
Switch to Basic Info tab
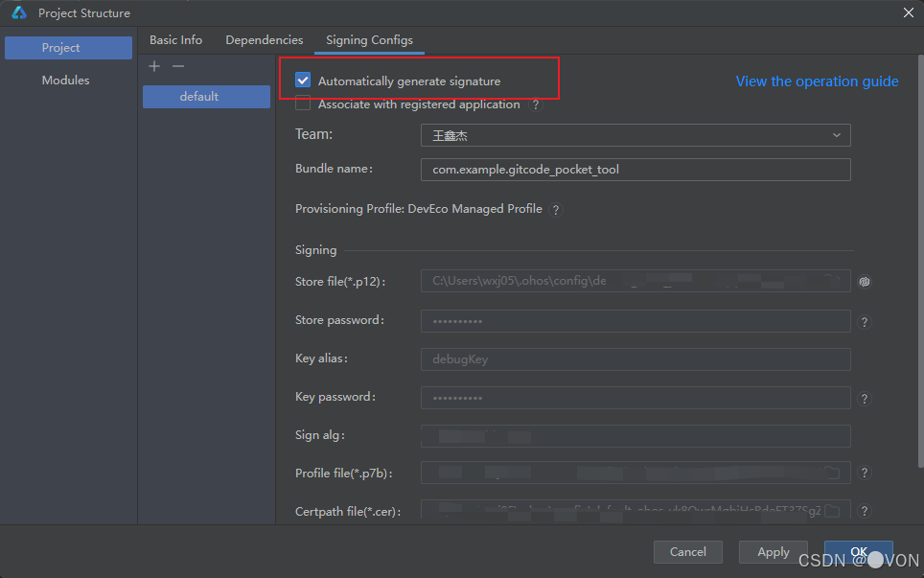coord(175,40)
